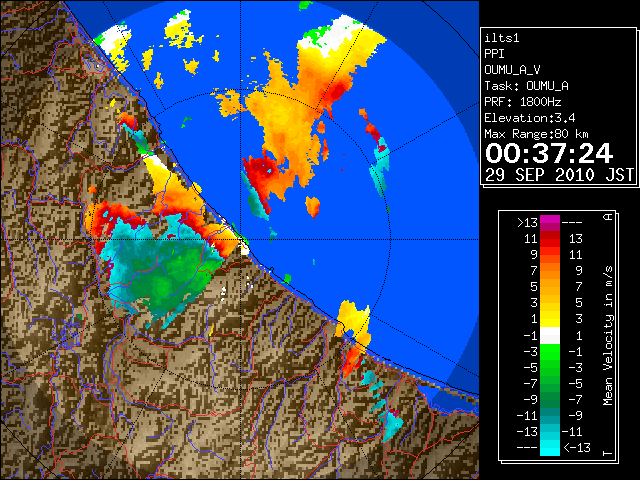Click the dashes right of the magenta swatch

[x=572, y=223]
